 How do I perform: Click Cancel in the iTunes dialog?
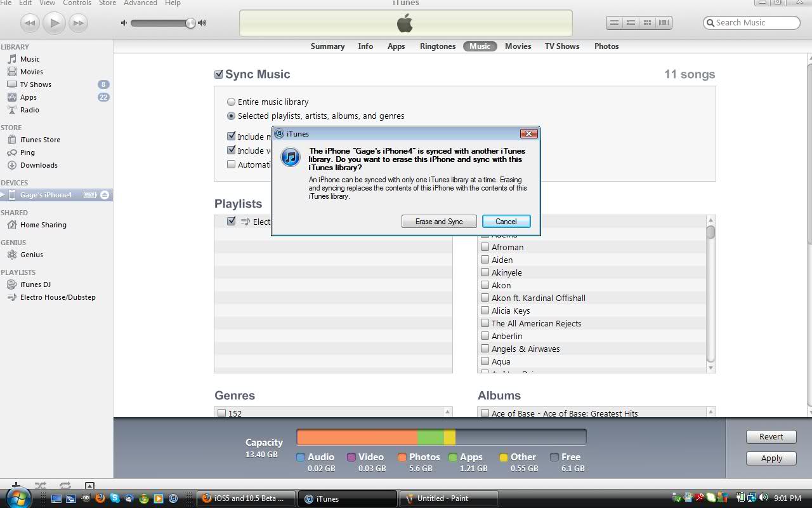coord(506,222)
